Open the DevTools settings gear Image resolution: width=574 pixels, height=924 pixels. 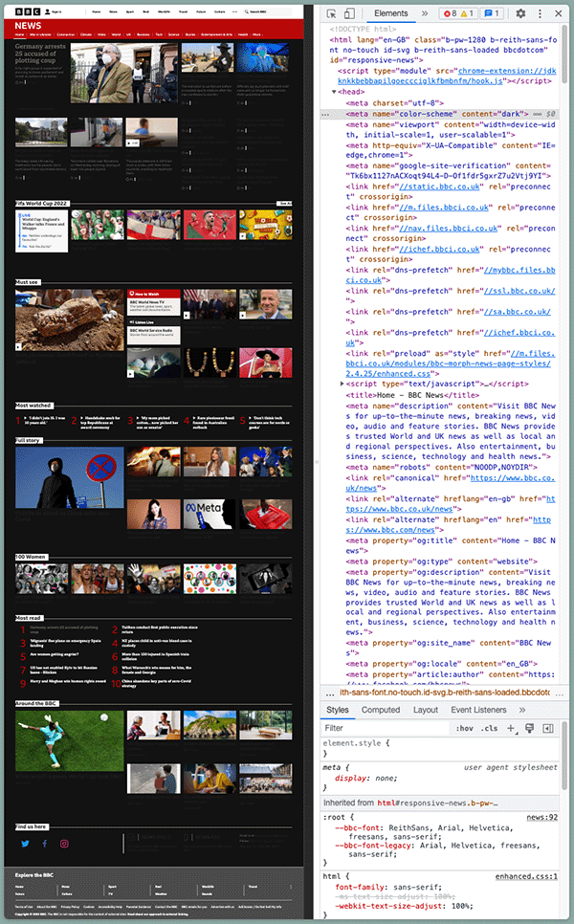tap(520, 13)
